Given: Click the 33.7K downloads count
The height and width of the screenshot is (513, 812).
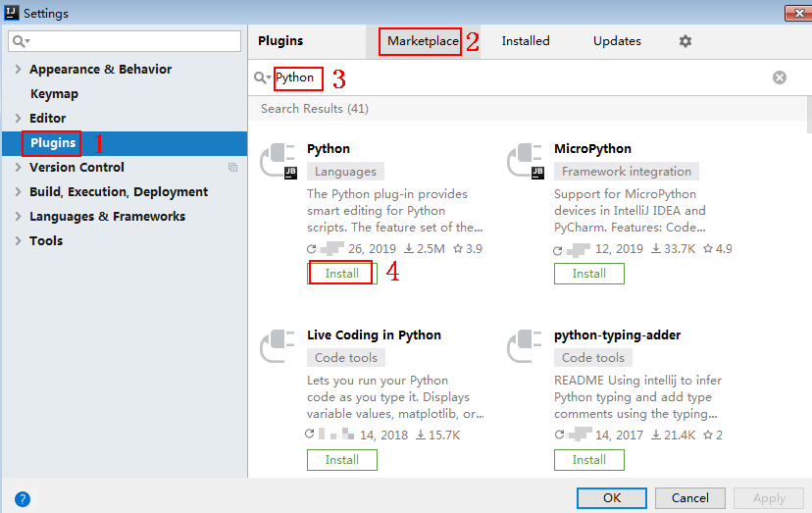Looking at the screenshot, I should point(673,249).
